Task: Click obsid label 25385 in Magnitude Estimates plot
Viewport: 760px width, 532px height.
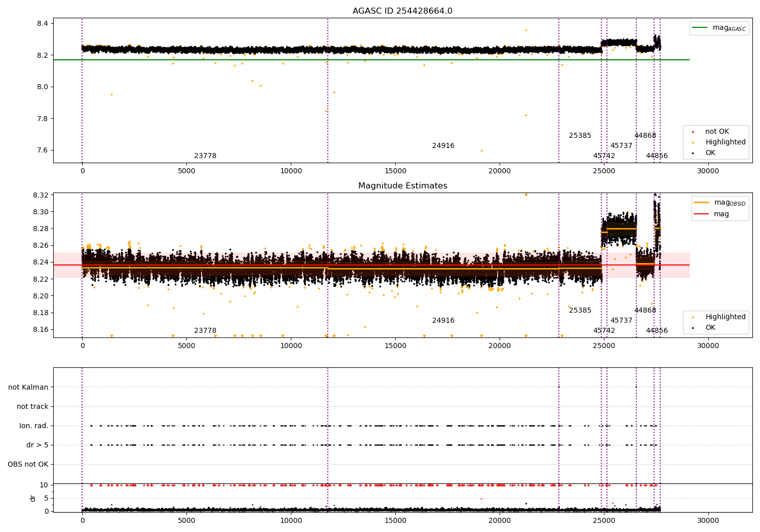Action: tap(580, 310)
